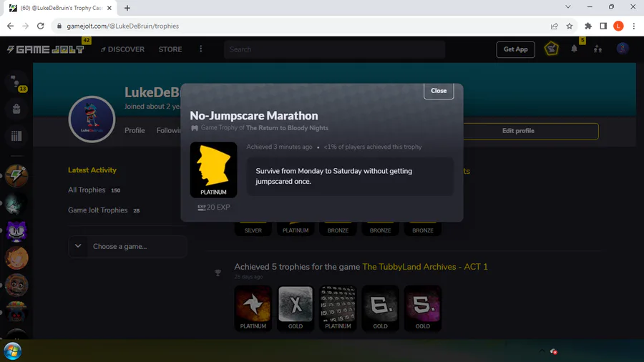Switch to the Profile tab

pyautogui.click(x=135, y=130)
